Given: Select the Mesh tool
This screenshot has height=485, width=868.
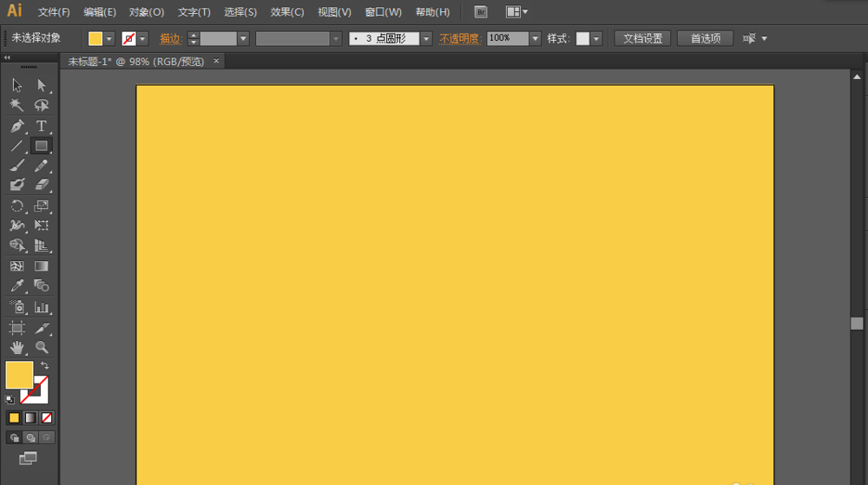Looking at the screenshot, I should click(16, 266).
